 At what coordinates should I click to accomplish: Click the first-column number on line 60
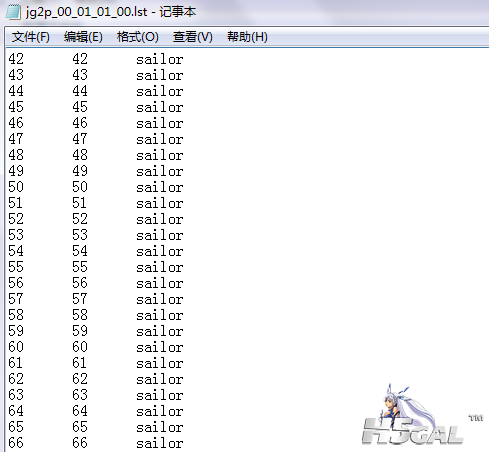pyautogui.click(x=16, y=347)
